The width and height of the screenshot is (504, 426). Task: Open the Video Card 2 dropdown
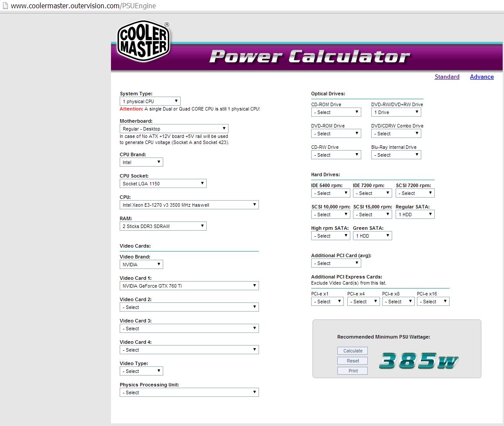189,307
